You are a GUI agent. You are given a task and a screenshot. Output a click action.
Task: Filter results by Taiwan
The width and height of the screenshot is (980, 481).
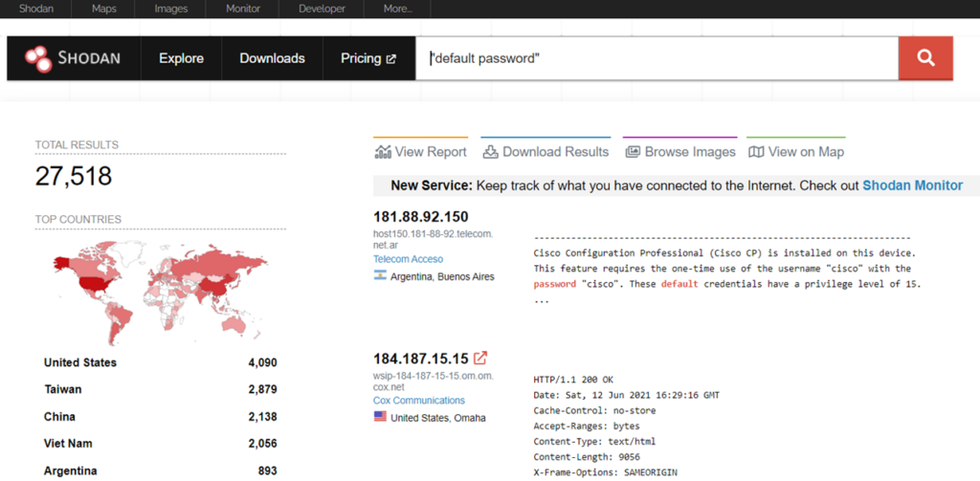pyautogui.click(x=62, y=389)
